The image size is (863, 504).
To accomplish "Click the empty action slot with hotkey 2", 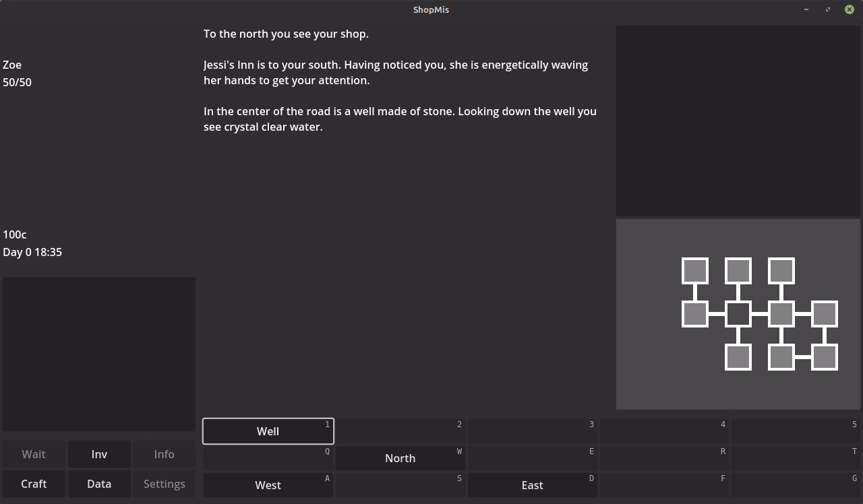I will pyautogui.click(x=400, y=431).
